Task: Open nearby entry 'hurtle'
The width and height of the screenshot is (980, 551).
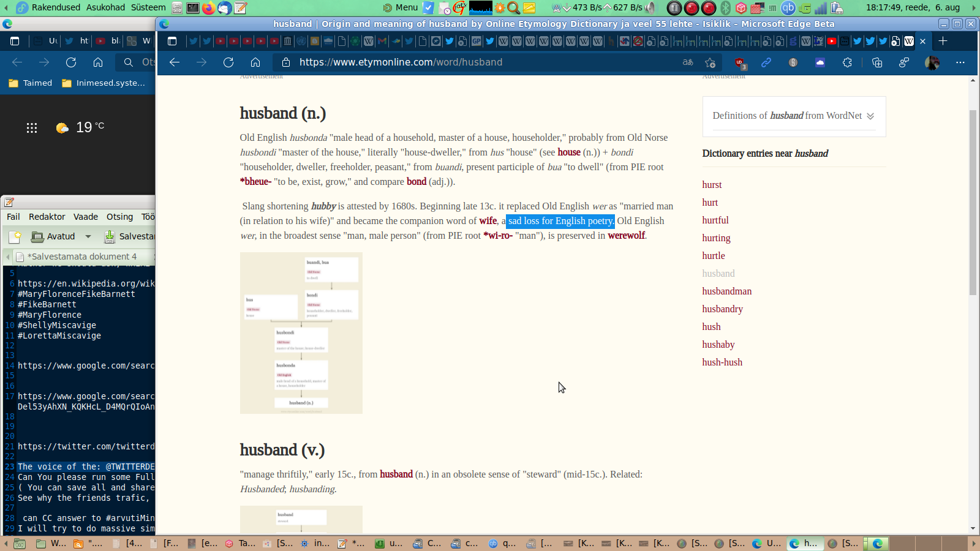Action: point(714,256)
